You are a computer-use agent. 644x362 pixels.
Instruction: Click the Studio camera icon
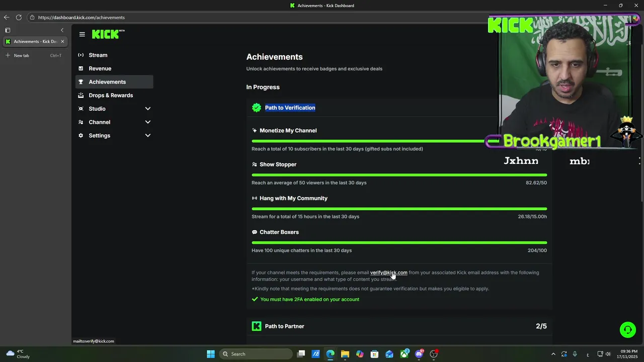[81, 109]
